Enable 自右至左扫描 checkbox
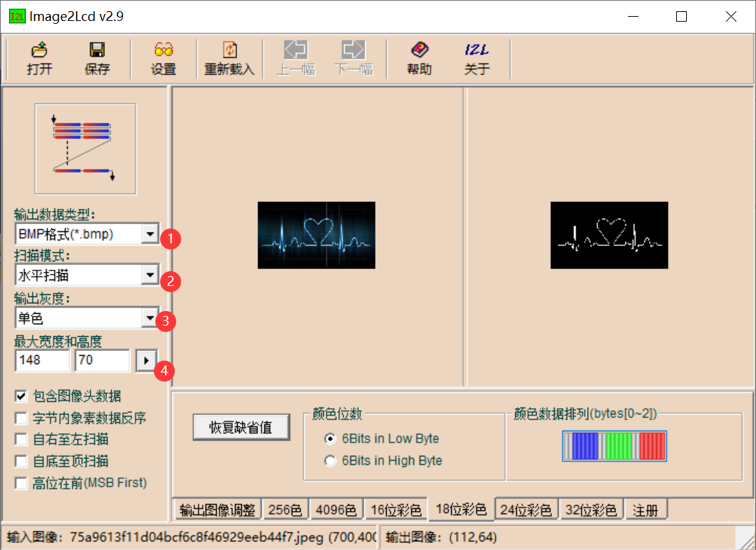Image resolution: width=756 pixels, height=550 pixels. tap(21, 439)
